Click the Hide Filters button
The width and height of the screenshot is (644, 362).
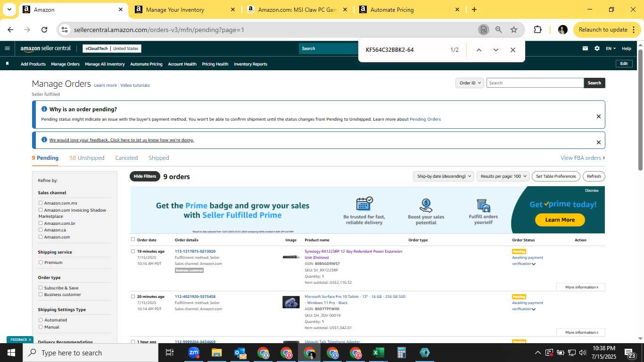click(x=145, y=176)
